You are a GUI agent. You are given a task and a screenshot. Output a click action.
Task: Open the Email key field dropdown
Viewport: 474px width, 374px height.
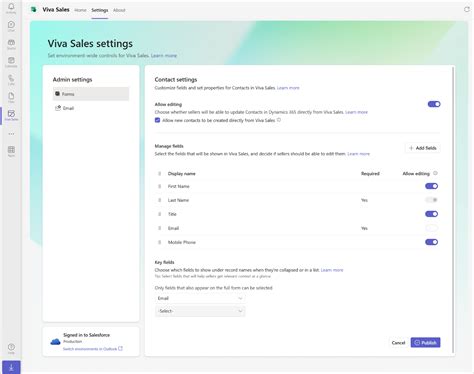click(x=200, y=298)
